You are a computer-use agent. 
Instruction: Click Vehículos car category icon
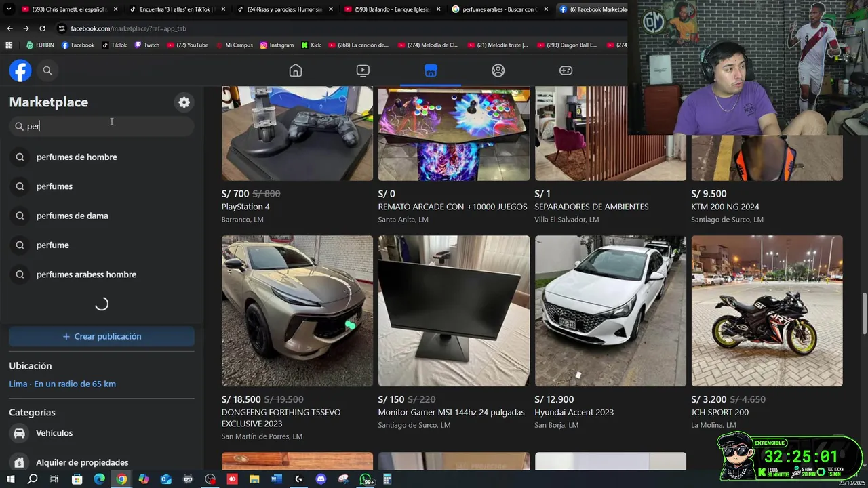(20, 433)
